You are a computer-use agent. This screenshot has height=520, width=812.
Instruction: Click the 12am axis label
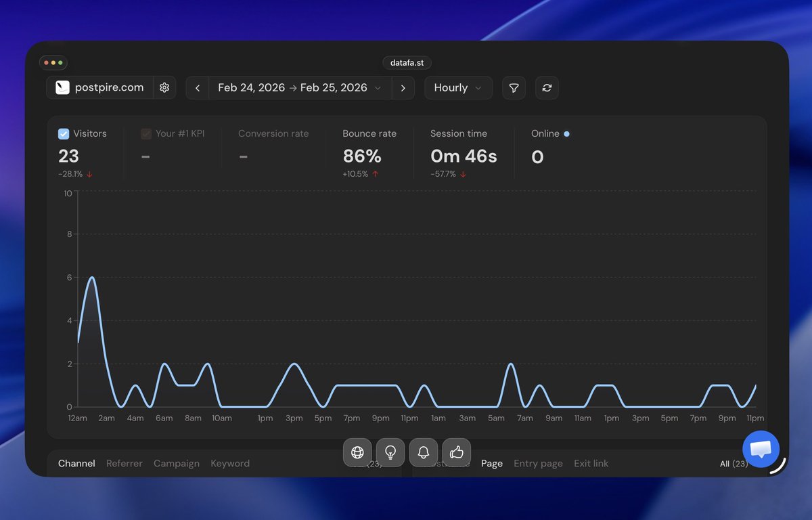pyautogui.click(x=77, y=418)
